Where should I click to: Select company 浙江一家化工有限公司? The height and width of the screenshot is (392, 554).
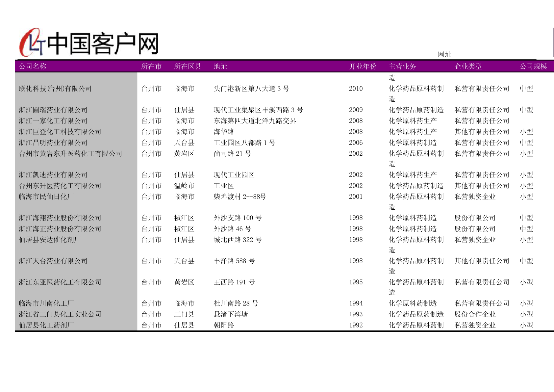(53, 121)
